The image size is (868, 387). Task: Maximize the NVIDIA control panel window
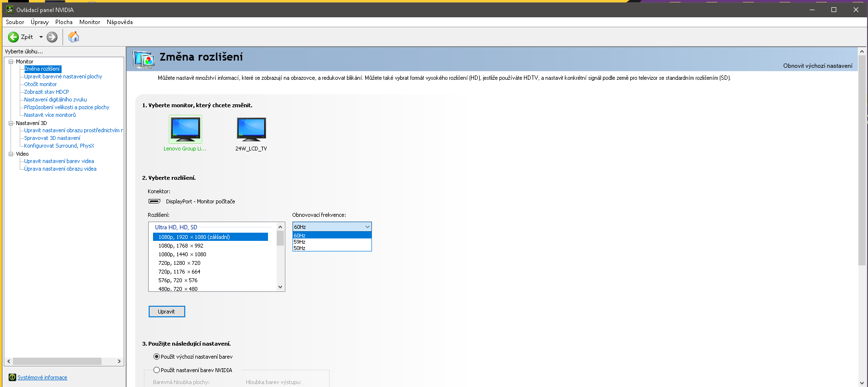coord(834,10)
